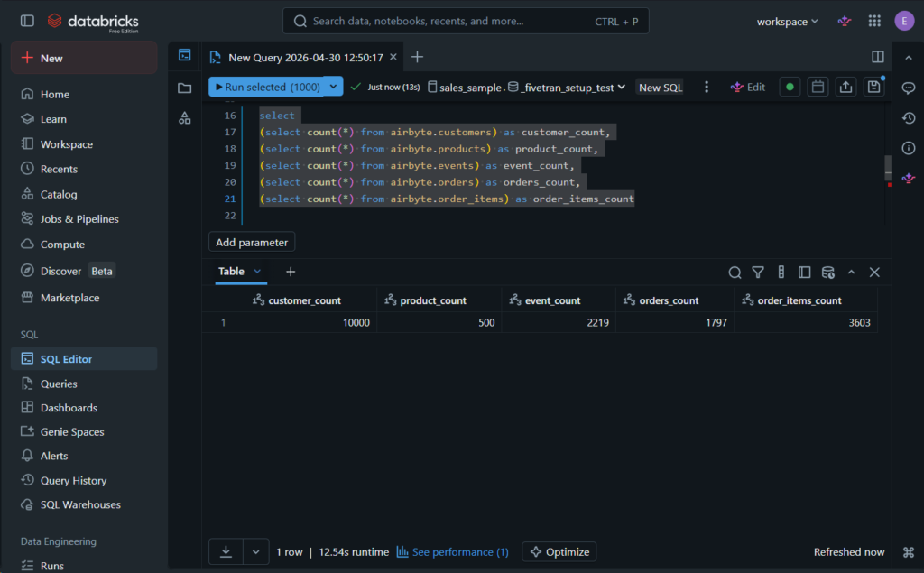
Task: Click the green compute status indicator
Action: tap(790, 87)
